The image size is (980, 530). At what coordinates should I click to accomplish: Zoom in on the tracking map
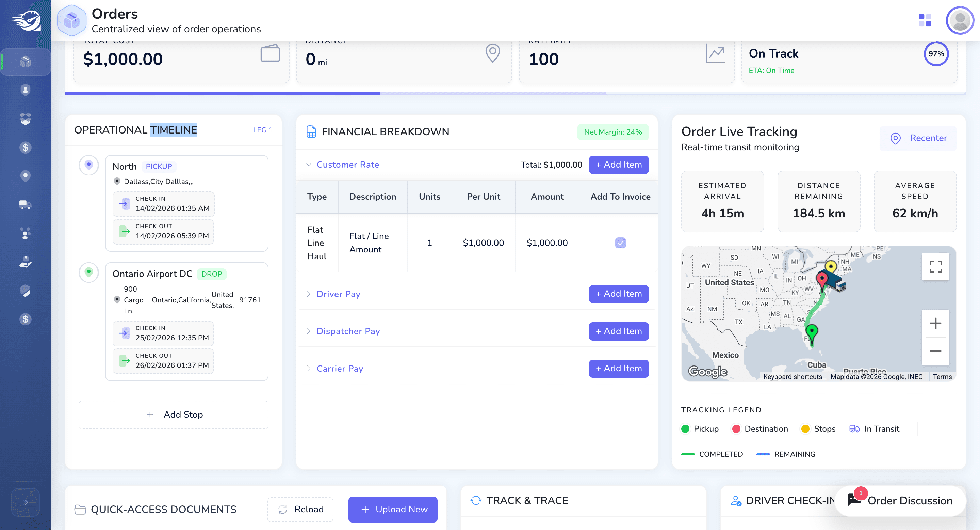935,323
